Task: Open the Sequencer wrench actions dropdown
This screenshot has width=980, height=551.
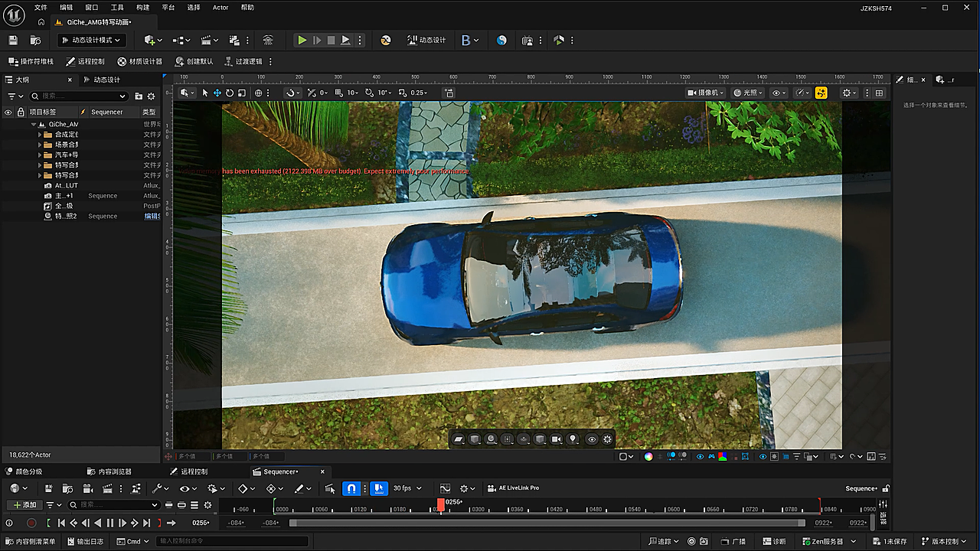Action: point(161,488)
